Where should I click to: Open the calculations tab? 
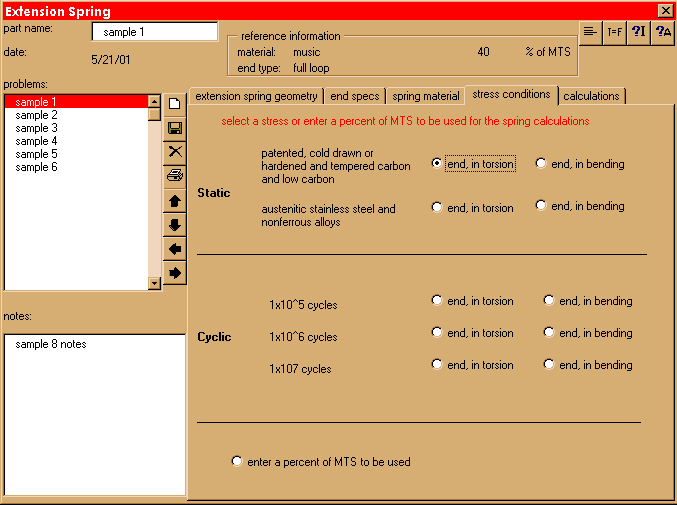[x=592, y=96]
